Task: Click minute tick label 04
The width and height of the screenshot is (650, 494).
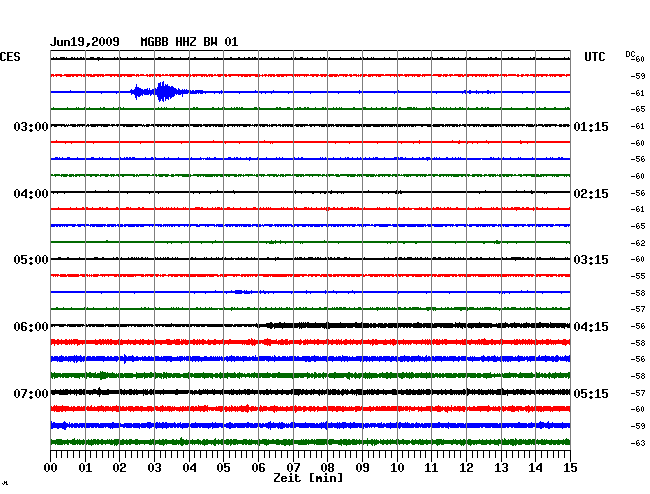Action: pyautogui.click(x=189, y=467)
